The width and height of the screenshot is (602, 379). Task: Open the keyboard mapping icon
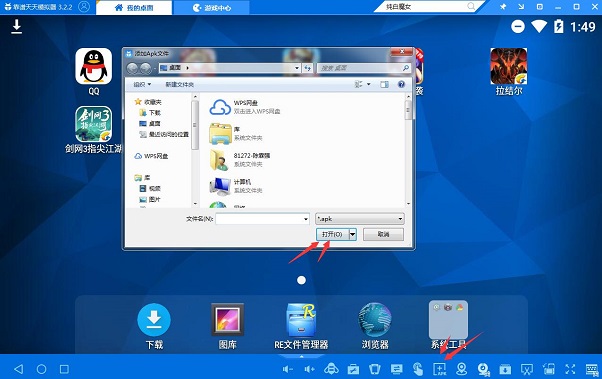pyautogui.click(x=592, y=369)
